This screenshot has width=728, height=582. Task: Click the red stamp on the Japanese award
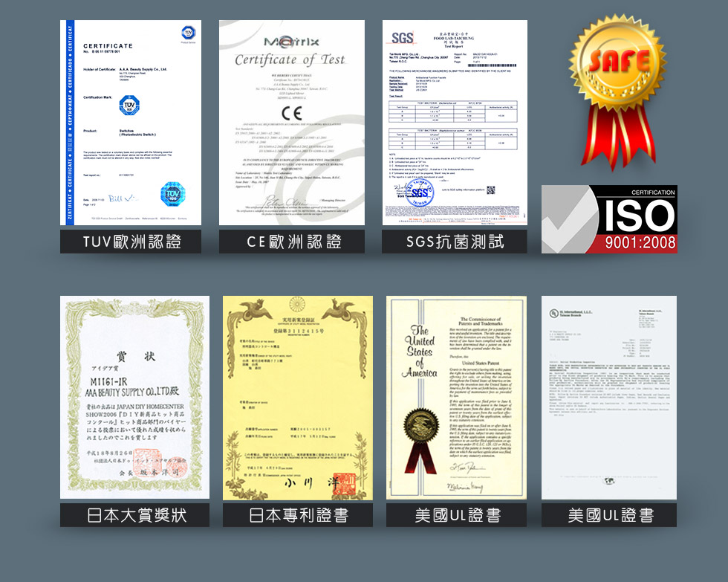click(x=148, y=462)
